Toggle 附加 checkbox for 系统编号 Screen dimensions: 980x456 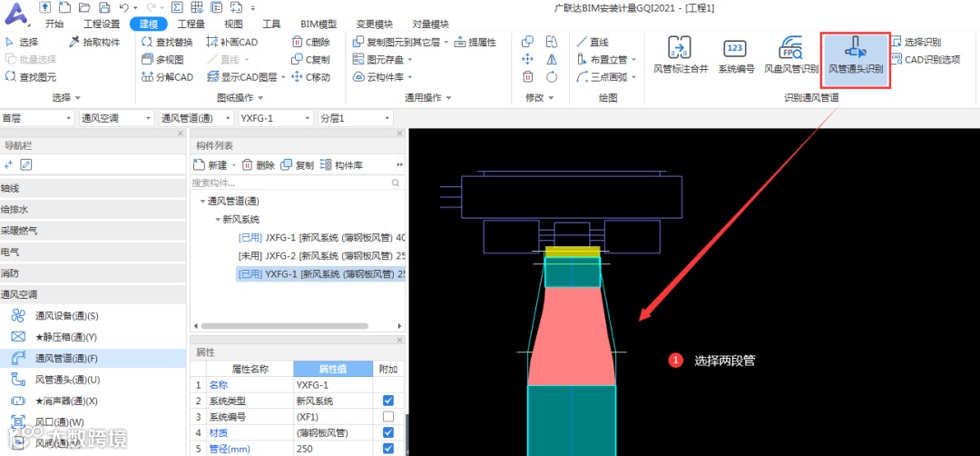click(x=388, y=417)
